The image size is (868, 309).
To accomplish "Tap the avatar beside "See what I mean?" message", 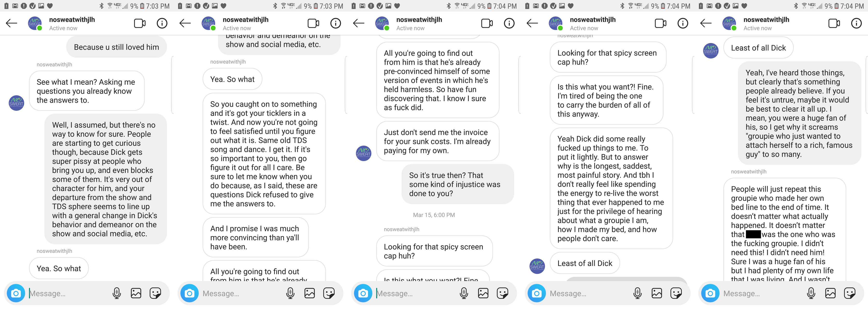I will point(16,103).
